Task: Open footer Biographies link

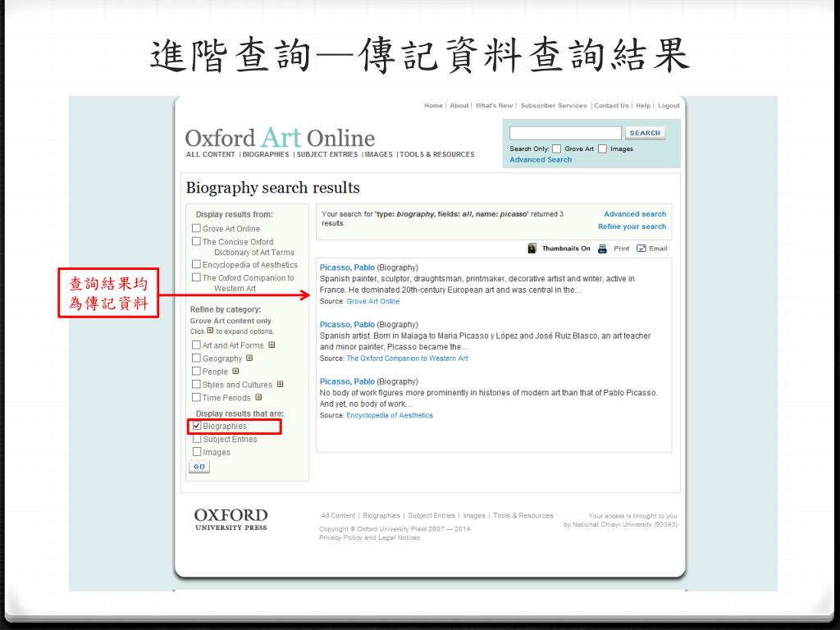Action: [x=381, y=515]
